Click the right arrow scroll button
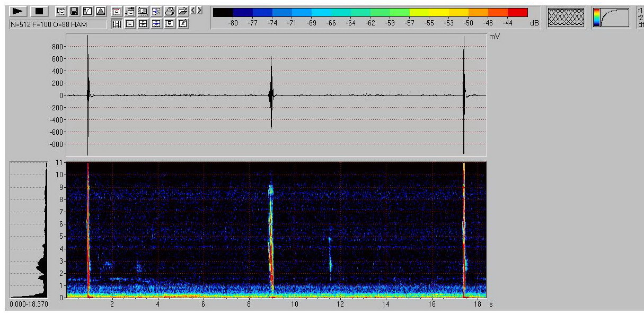The width and height of the screenshot is (644, 313). pyautogui.click(x=199, y=11)
